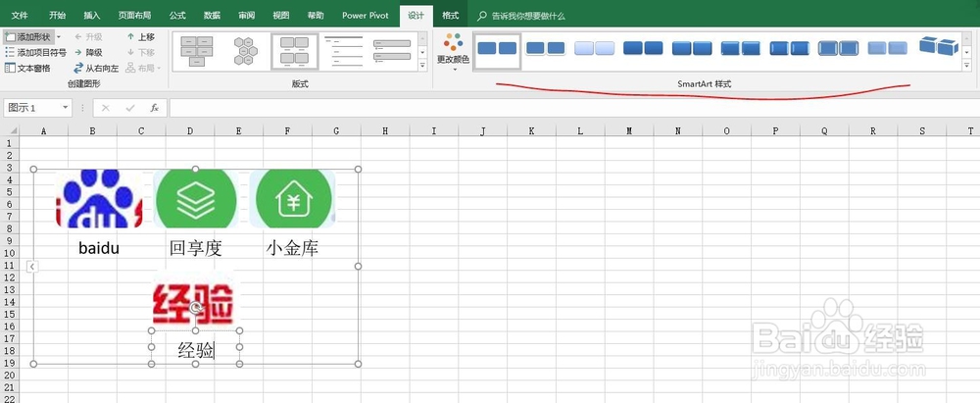
Task: Click the 'baidu' caption text
Action: 99,248
